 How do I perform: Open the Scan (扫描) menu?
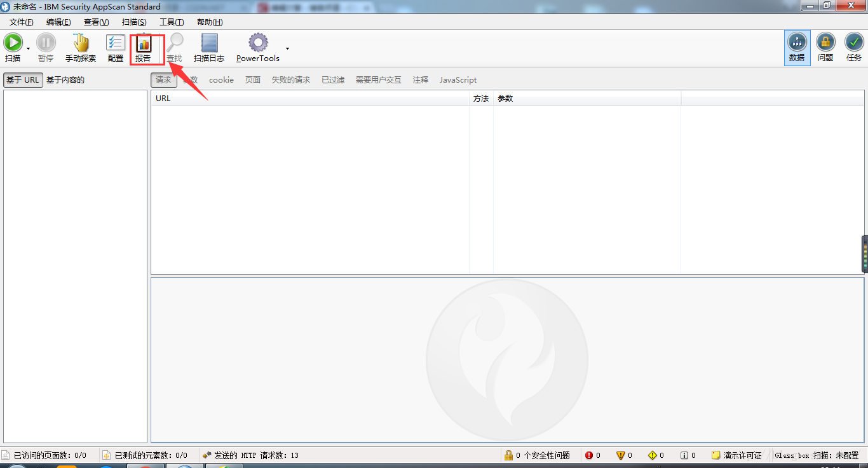tap(134, 22)
